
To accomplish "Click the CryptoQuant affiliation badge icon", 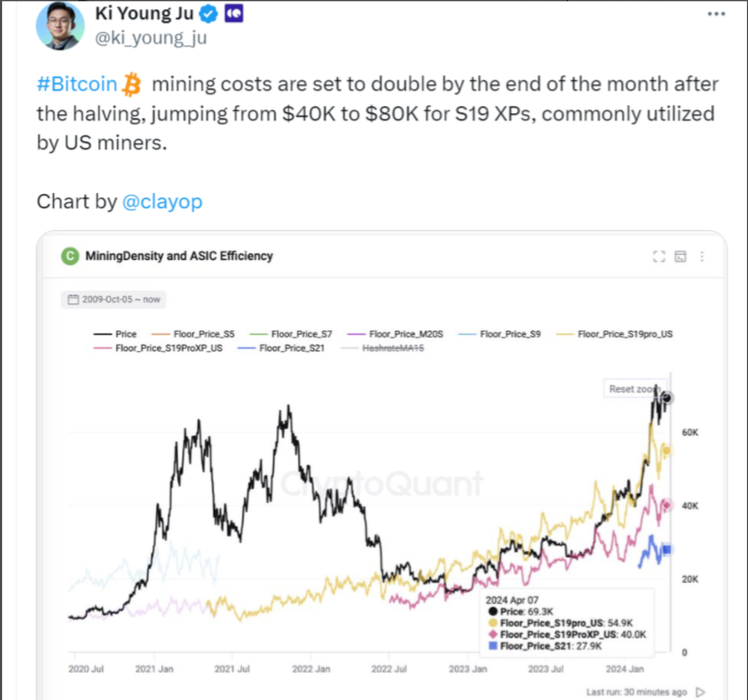I will click(234, 14).
